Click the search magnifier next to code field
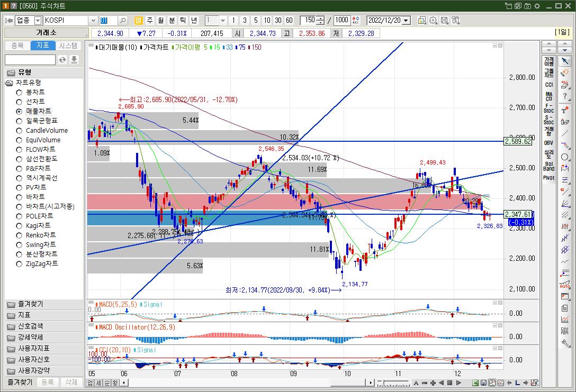Viewport: 576px width, 392px height. click(123, 21)
